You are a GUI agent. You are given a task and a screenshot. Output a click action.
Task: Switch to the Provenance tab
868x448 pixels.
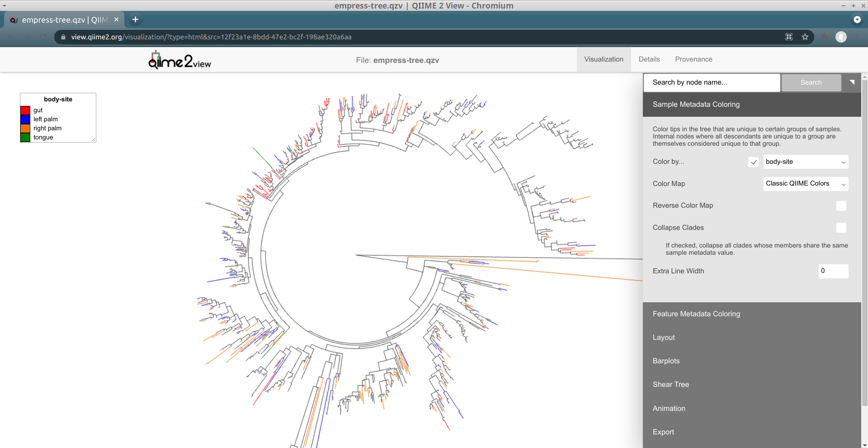pos(693,59)
